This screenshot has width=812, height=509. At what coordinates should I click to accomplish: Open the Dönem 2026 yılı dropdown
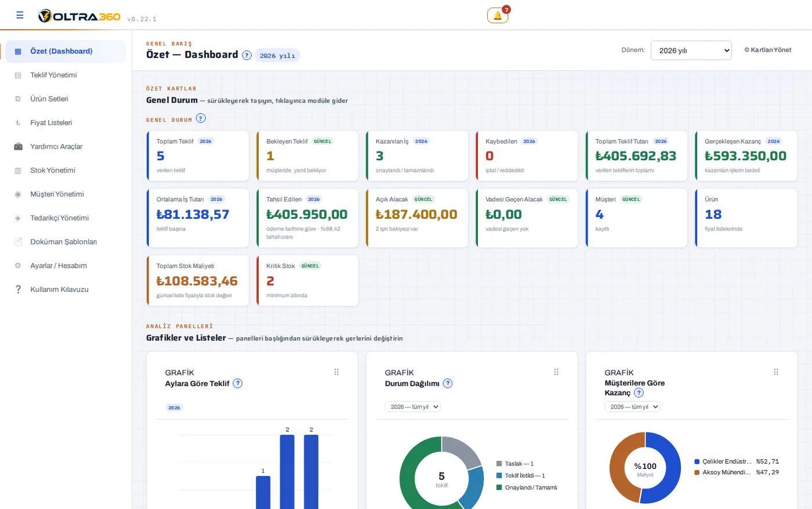(691, 50)
